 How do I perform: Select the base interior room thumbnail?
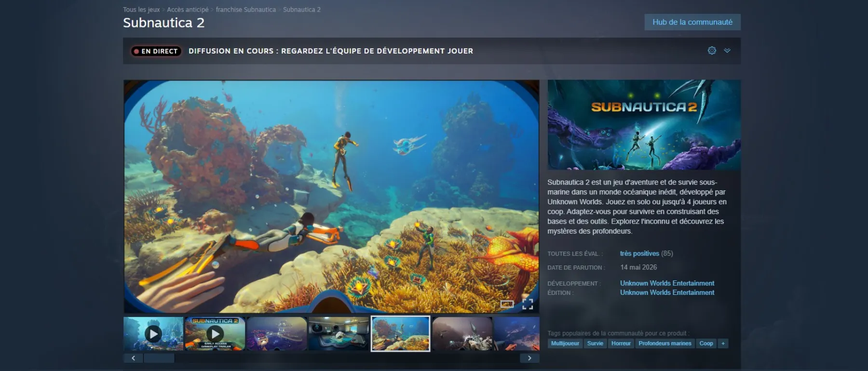339,333
